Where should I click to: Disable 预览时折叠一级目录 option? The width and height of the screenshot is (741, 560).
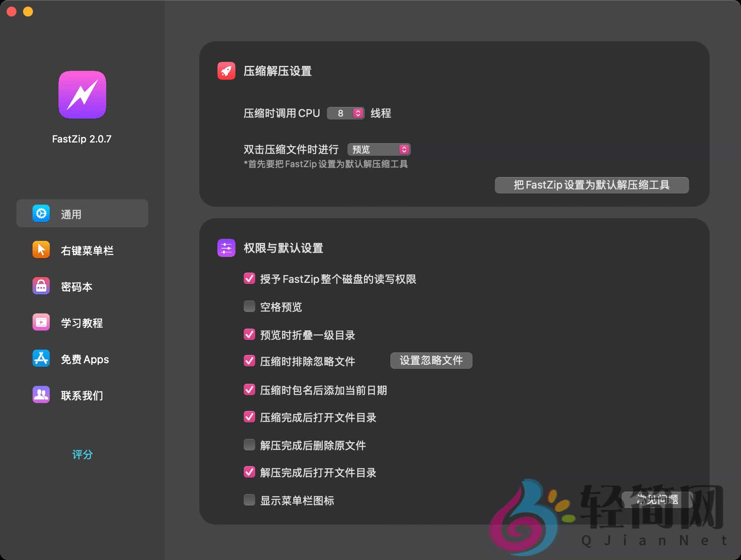pyautogui.click(x=249, y=335)
